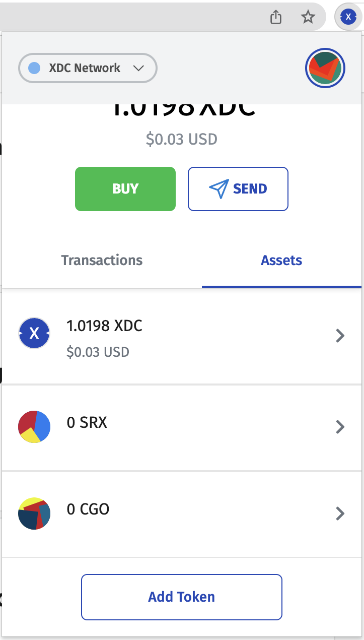The height and width of the screenshot is (640, 364).
Task: Select the Assets tab
Action: 281,261
